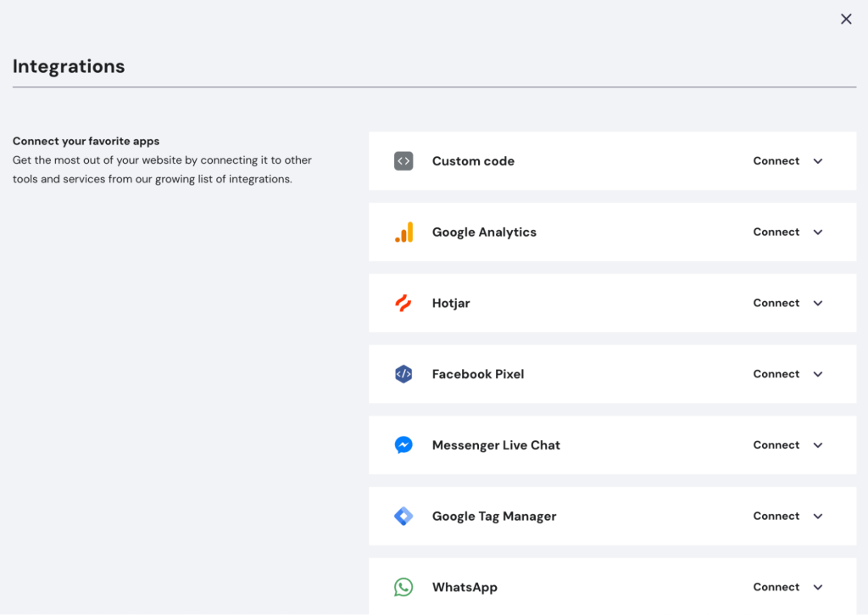Expand the Google Analytics chevron

coord(817,232)
